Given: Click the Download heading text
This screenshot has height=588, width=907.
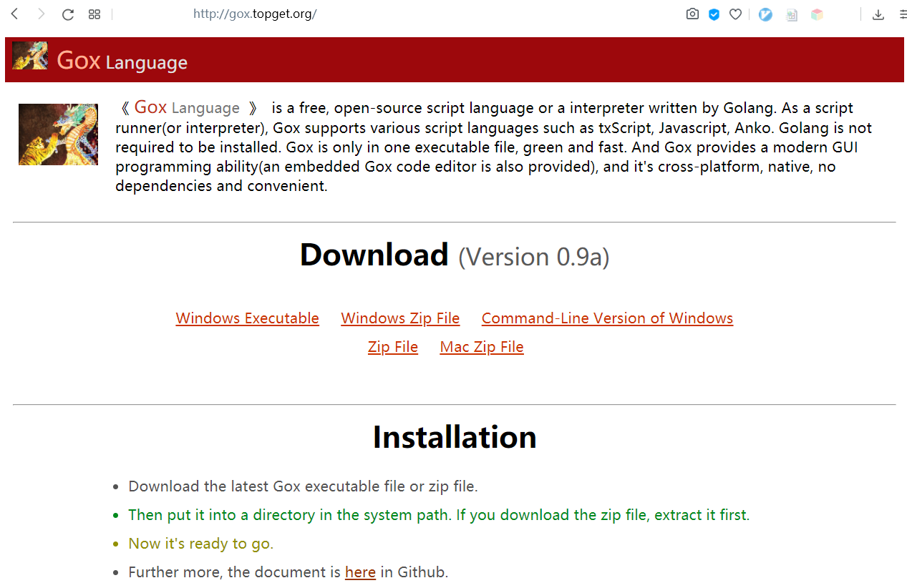Looking at the screenshot, I should click(x=374, y=255).
